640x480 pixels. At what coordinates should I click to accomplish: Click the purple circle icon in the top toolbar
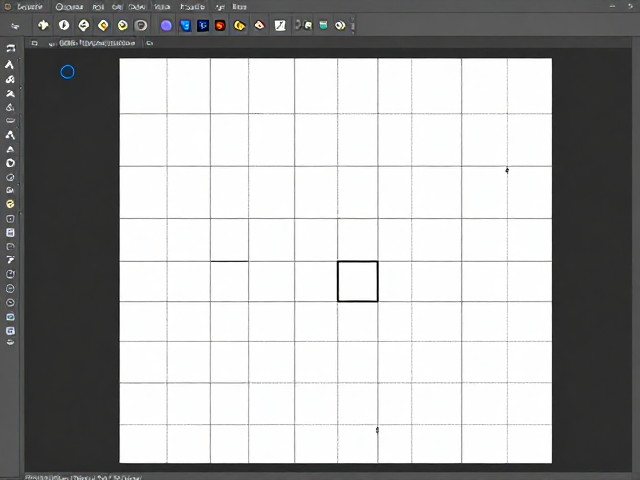(166, 26)
